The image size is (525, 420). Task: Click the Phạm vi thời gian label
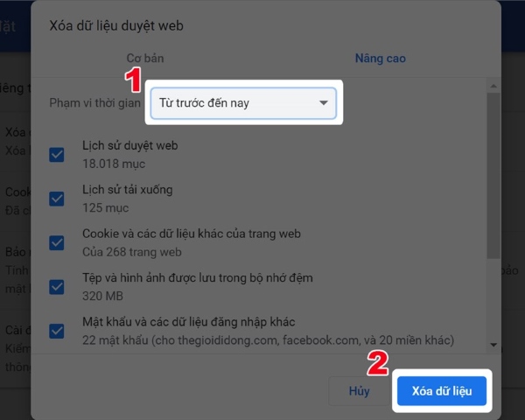coord(94,103)
